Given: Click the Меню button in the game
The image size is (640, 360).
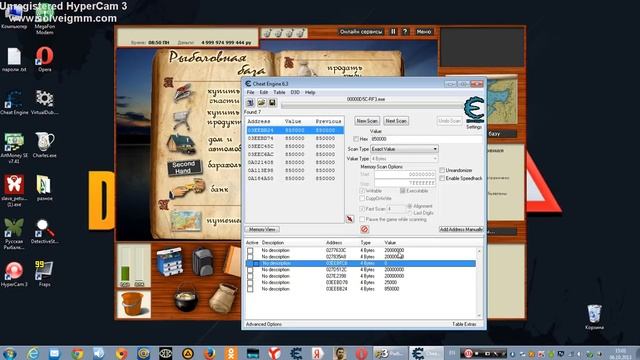Looking at the screenshot, I should point(424,31).
